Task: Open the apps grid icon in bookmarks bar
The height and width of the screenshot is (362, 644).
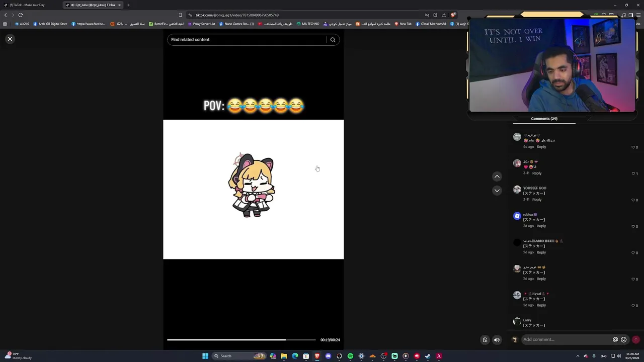Action: [x=5, y=24]
